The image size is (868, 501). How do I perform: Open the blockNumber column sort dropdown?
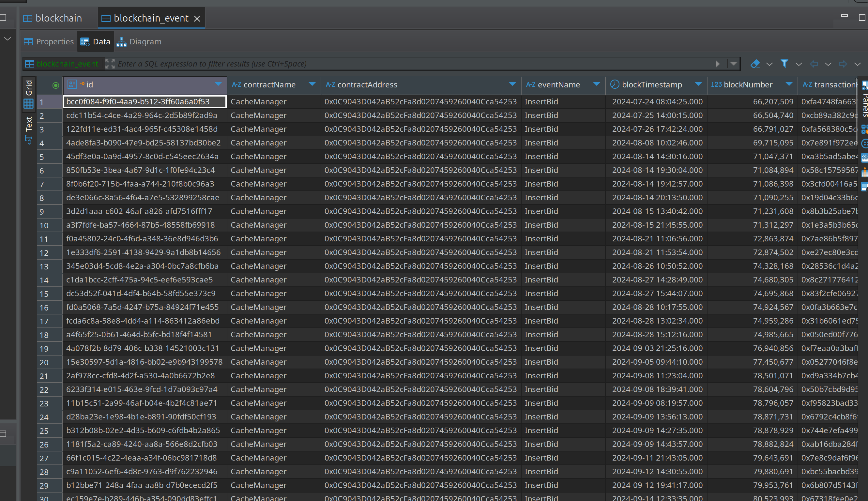tap(789, 84)
